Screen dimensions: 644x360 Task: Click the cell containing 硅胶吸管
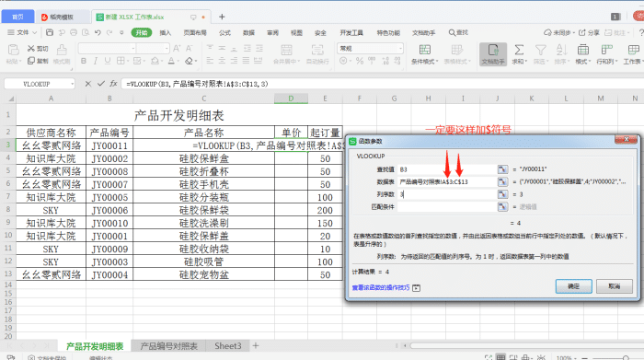click(x=203, y=261)
